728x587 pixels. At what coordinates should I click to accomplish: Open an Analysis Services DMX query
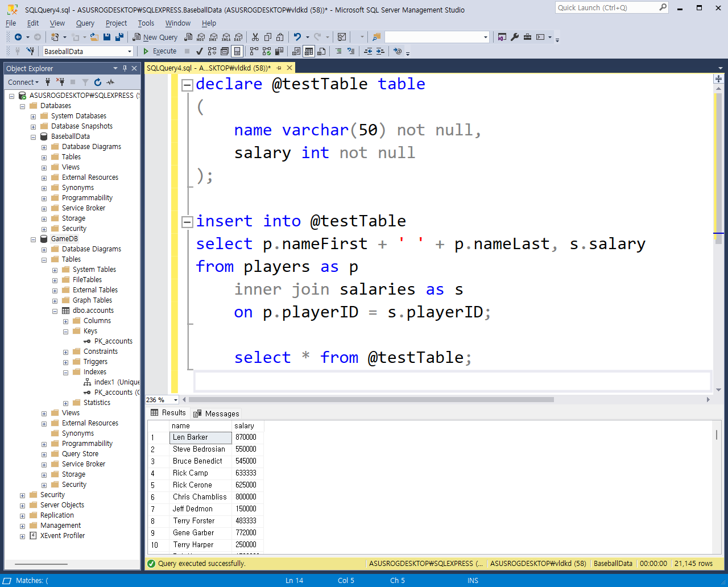213,37
